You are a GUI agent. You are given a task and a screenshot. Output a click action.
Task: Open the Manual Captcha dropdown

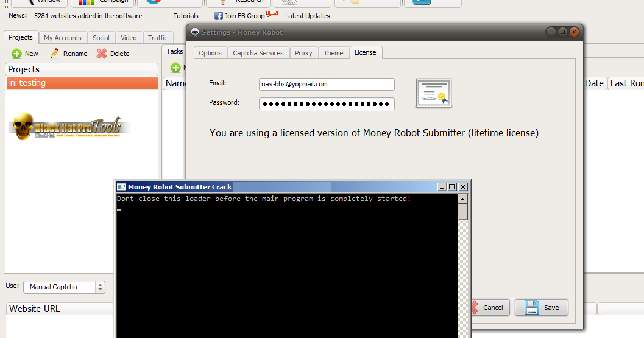click(x=65, y=287)
